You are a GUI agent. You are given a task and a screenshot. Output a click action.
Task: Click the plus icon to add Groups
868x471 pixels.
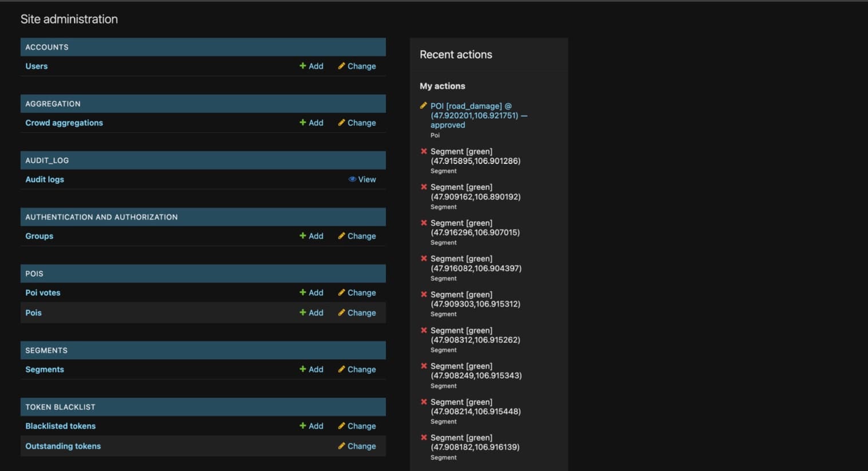pos(303,235)
